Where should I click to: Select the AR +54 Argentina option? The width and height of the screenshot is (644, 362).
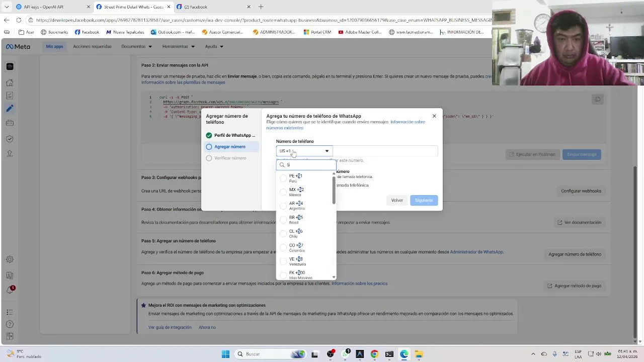tap(304, 206)
